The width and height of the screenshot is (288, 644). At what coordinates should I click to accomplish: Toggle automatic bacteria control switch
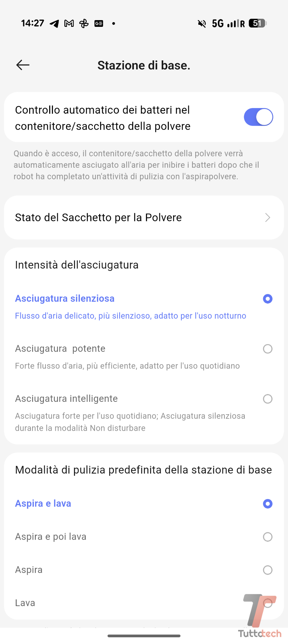coord(258,117)
